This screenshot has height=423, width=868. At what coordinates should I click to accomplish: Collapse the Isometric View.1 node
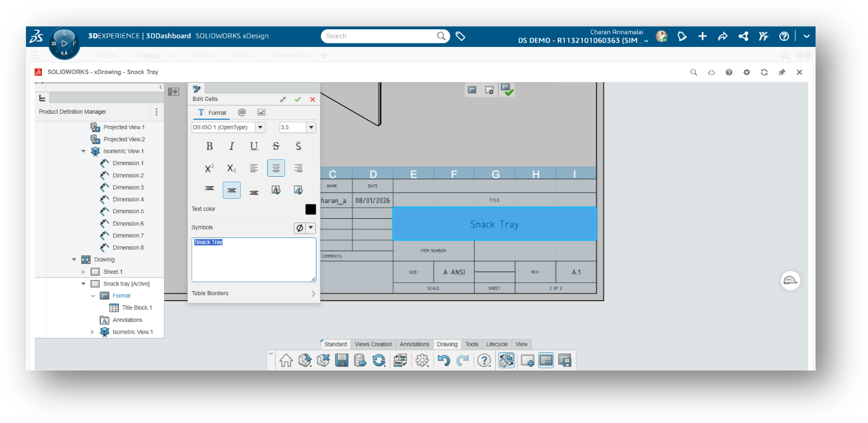83,151
